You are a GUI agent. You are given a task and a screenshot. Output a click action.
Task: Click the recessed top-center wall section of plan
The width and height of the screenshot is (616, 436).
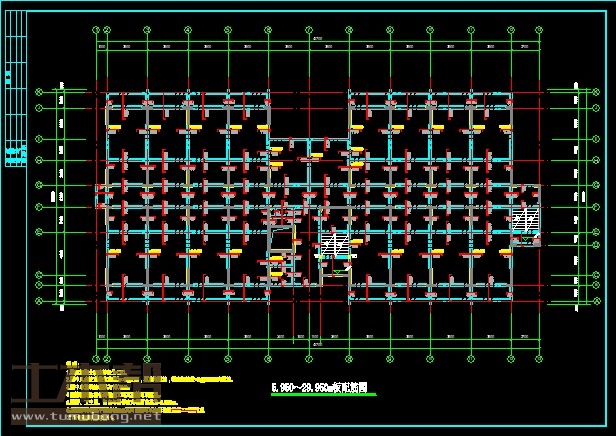310,140
